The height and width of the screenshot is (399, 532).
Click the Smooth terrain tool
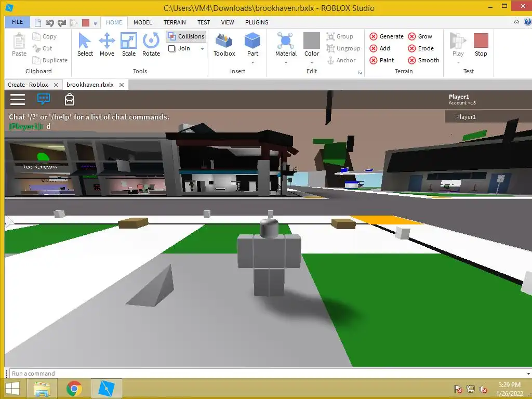(x=424, y=60)
